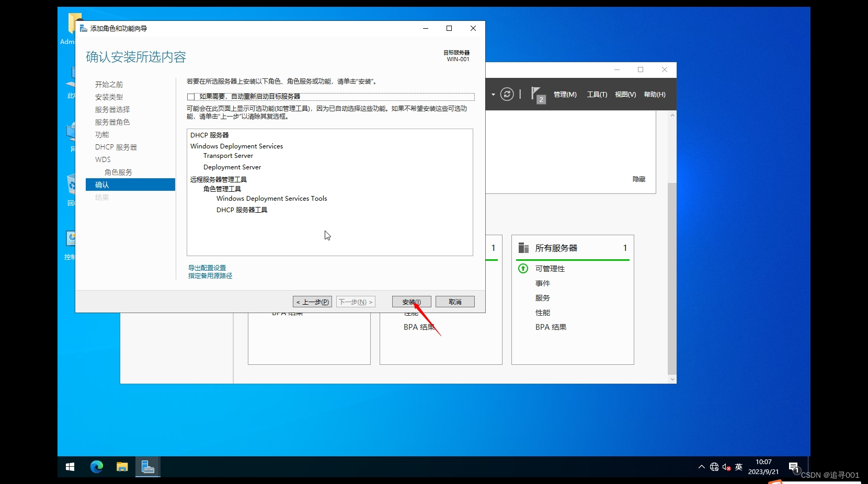Open the dropdown arrow beside the refresh icon
The height and width of the screenshot is (484, 868).
click(x=493, y=95)
